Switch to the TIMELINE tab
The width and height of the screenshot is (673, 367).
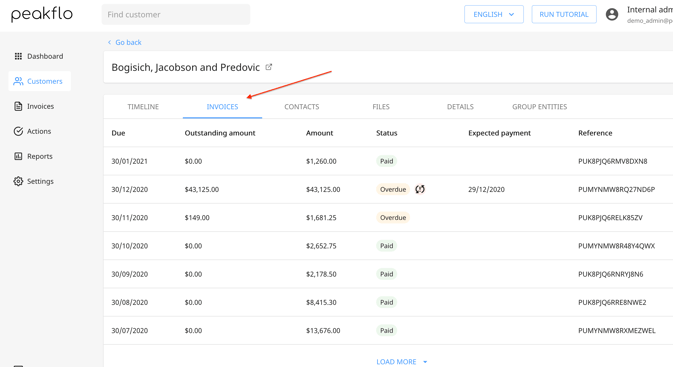tap(143, 106)
